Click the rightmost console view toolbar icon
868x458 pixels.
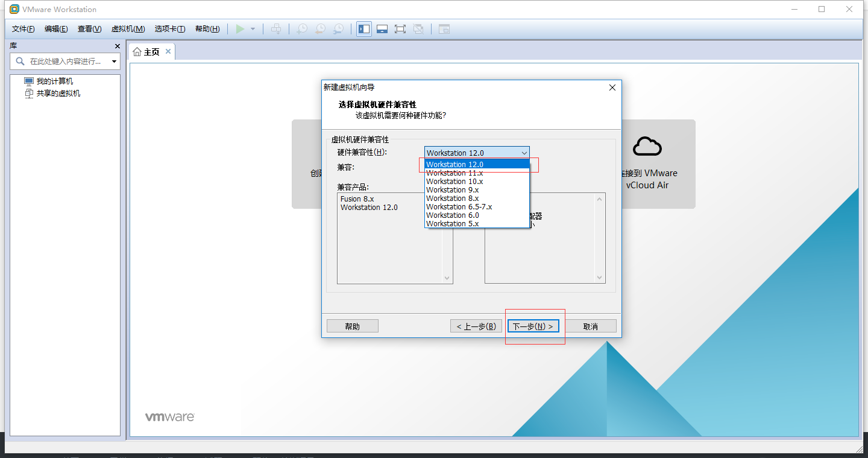[x=444, y=29]
